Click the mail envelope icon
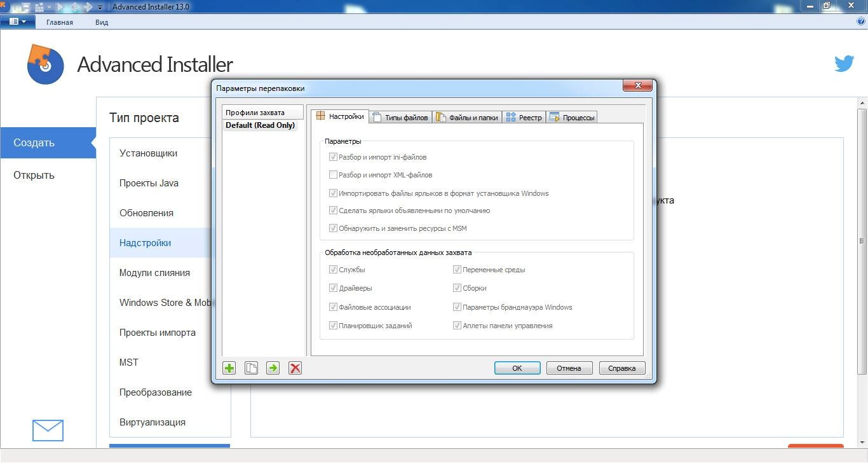868x463 pixels. [x=48, y=431]
